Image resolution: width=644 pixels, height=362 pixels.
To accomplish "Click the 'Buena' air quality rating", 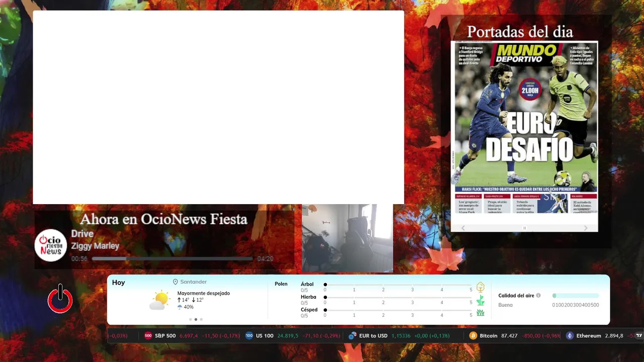I will tap(505, 305).
